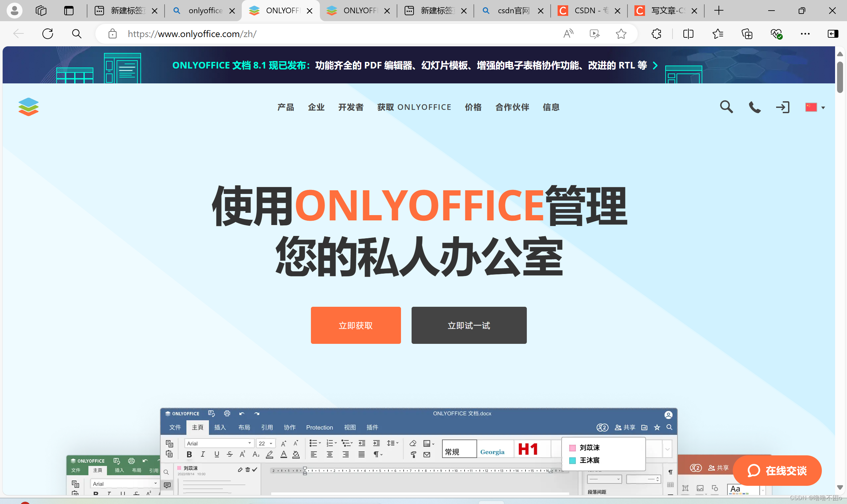Viewport: 847px width, 504px height.
Task: Click the print icon in ONLYOFFICE editor
Action: coord(226,414)
